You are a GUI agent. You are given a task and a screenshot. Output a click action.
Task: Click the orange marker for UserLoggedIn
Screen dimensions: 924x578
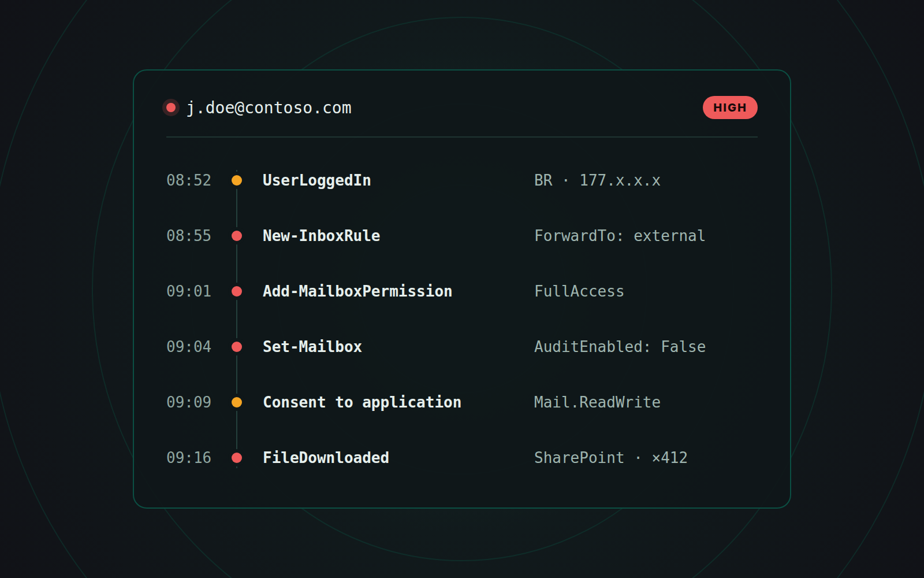tap(237, 180)
